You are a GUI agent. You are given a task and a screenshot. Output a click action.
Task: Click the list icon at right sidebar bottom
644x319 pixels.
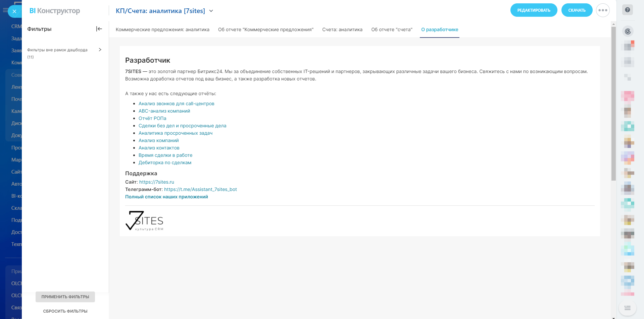coord(628,308)
